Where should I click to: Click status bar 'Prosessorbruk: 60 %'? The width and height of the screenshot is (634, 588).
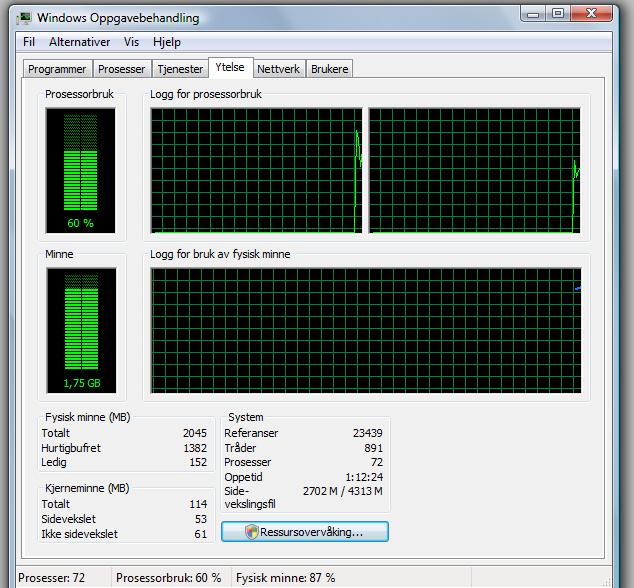[169, 578]
